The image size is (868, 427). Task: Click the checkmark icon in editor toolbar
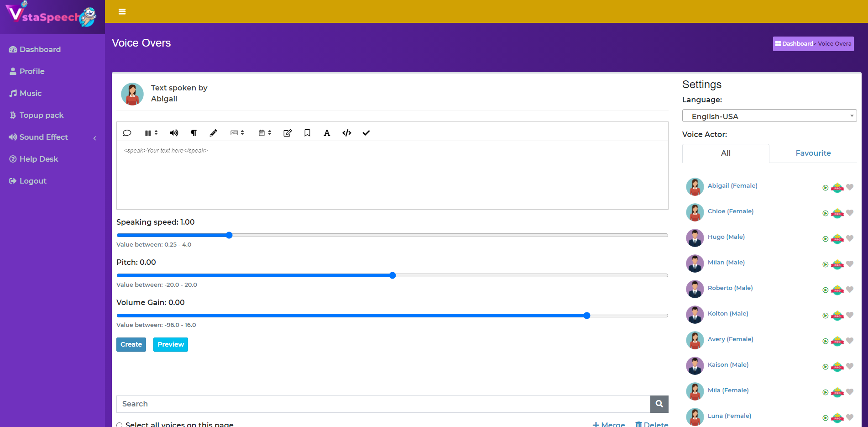coord(366,133)
